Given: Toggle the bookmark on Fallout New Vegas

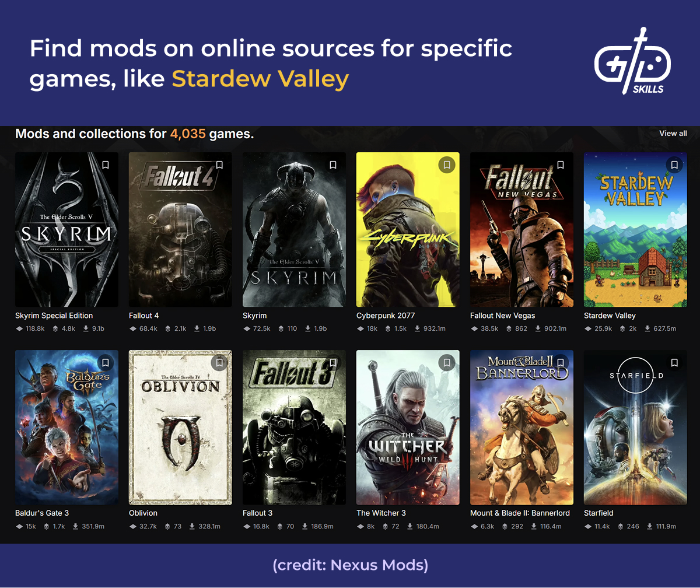Looking at the screenshot, I should point(560,165).
